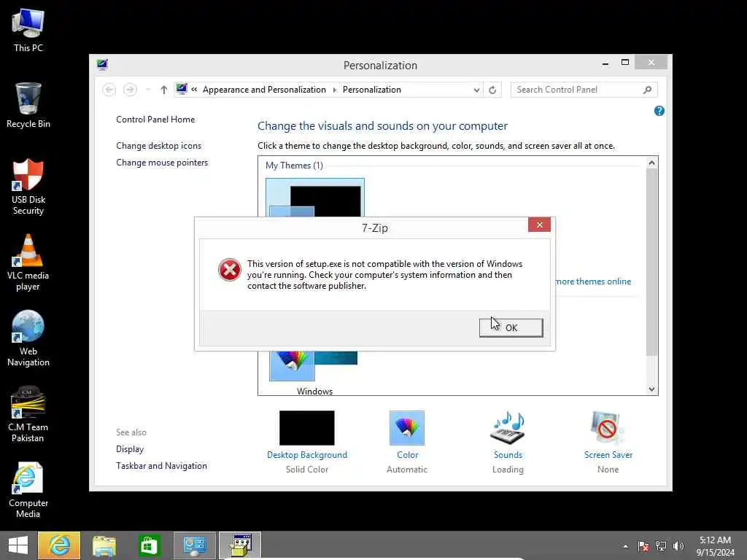
Task: Select Web Navigation desktop shortcut
Action: [x=28, y=338]
